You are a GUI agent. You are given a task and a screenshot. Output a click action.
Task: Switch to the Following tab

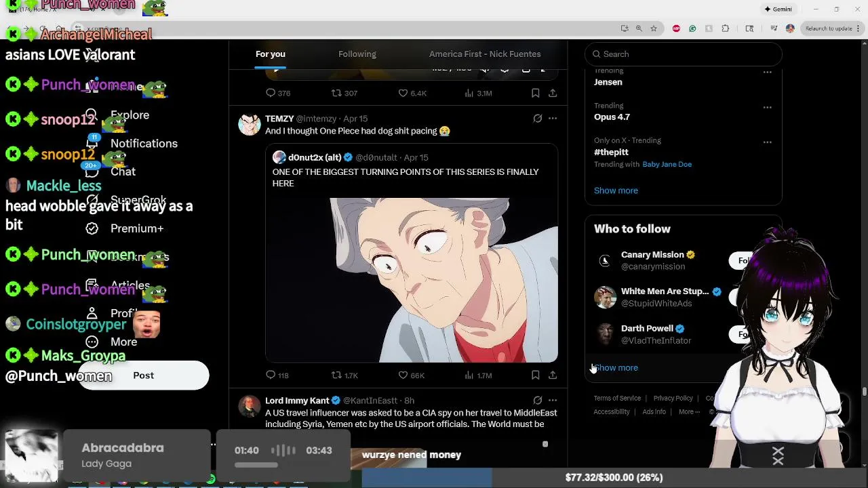[x=357, y=54]
